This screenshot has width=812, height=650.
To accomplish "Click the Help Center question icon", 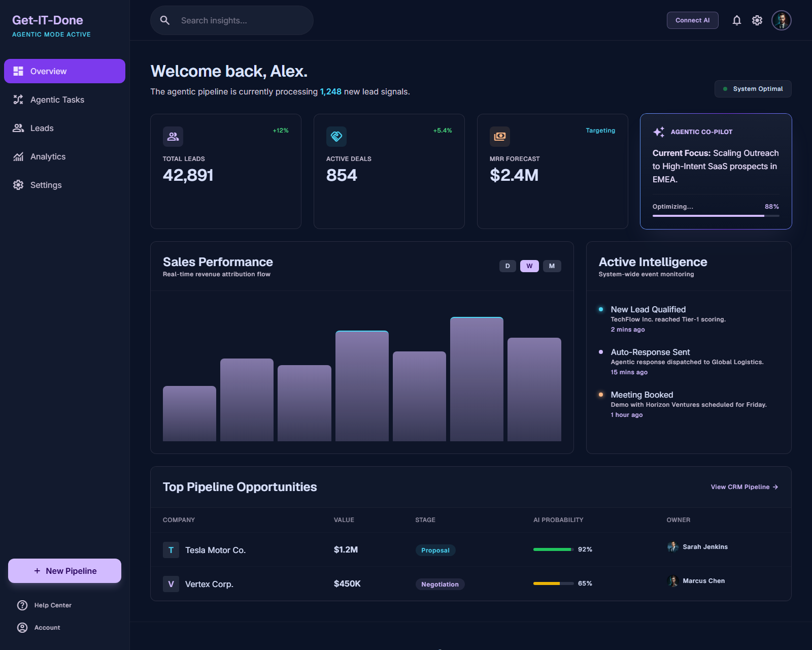I will coord(22,605).
